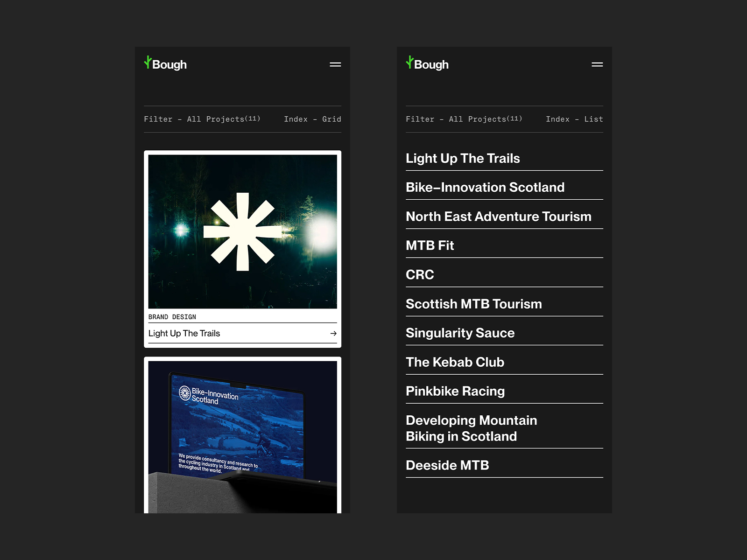
Task: Open The Kebab Club project
Action: 455,362
